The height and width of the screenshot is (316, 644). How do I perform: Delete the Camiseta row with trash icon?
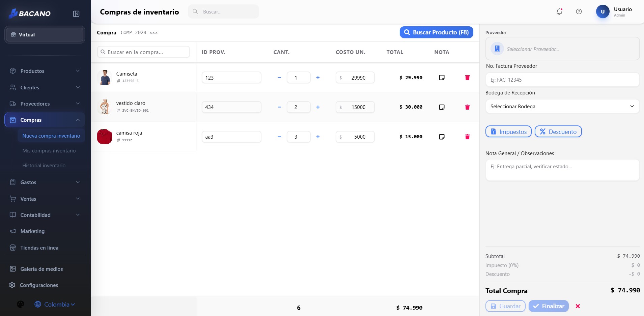pos(467,78)
